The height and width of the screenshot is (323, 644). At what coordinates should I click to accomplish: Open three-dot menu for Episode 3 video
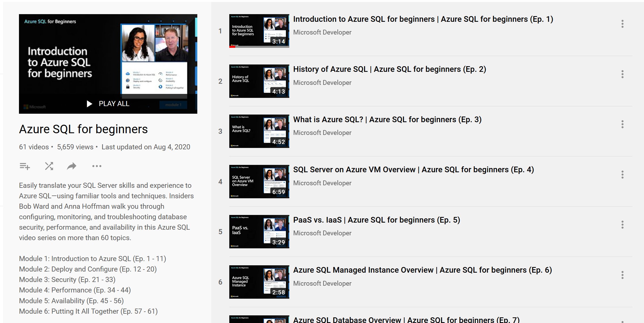(x=622, y=124)
